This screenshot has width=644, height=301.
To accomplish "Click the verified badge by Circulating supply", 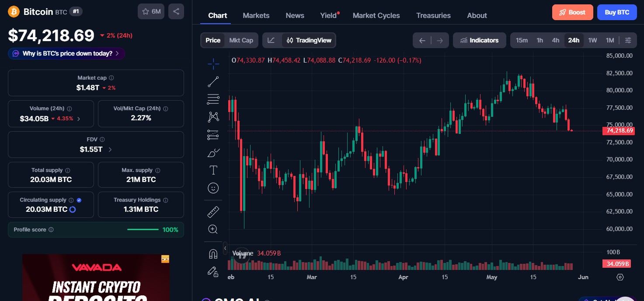I will point(79,200).
